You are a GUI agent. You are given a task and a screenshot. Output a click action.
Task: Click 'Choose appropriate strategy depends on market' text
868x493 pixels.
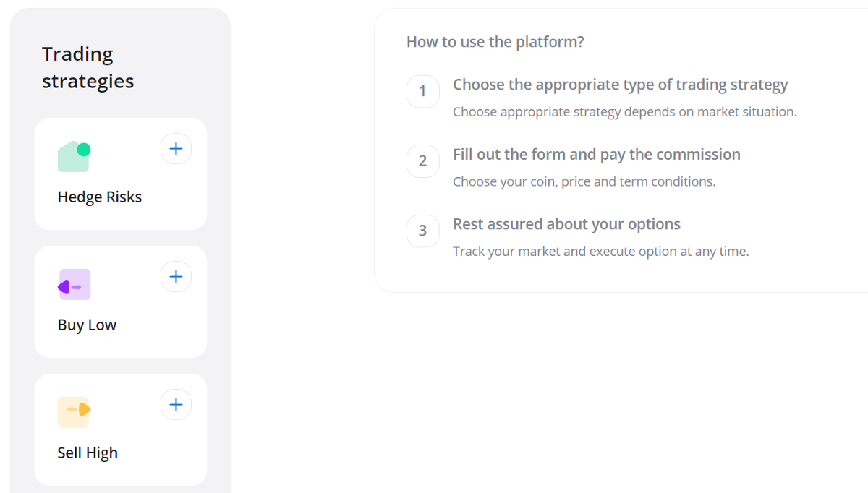click(624, 112)
